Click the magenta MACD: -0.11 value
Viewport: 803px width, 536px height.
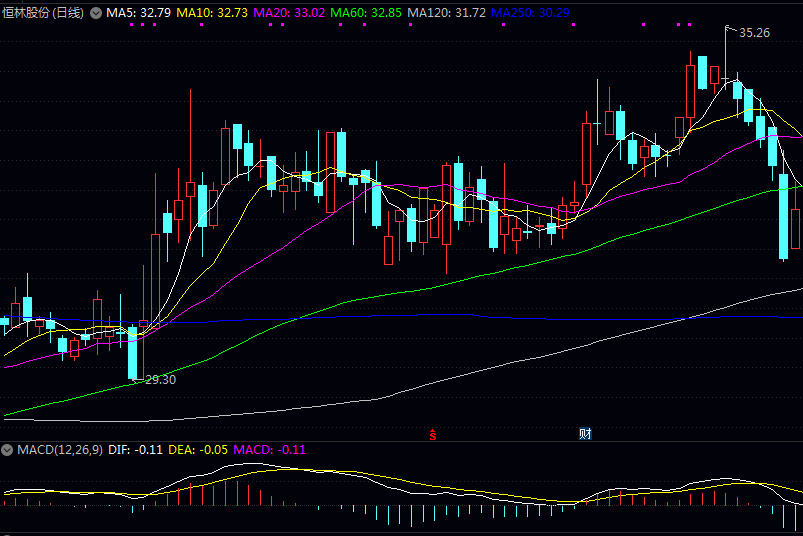[x=269, y=450]
